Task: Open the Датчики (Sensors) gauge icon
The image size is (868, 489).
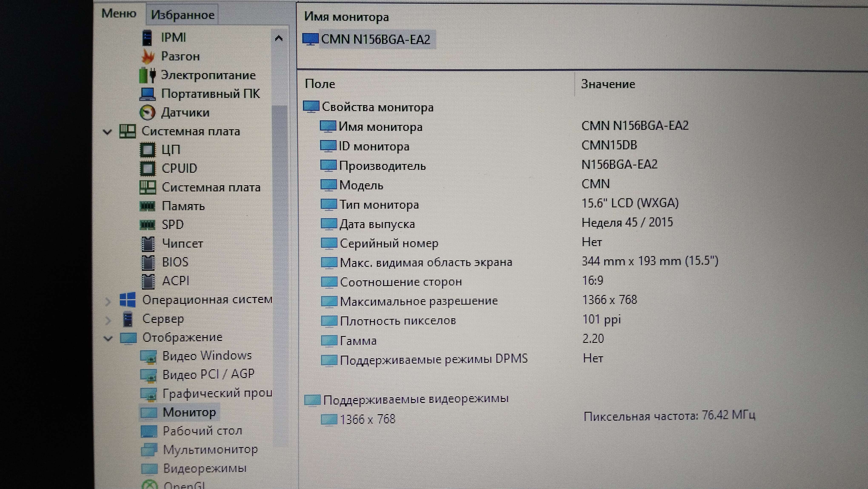Action: (147, 113)
